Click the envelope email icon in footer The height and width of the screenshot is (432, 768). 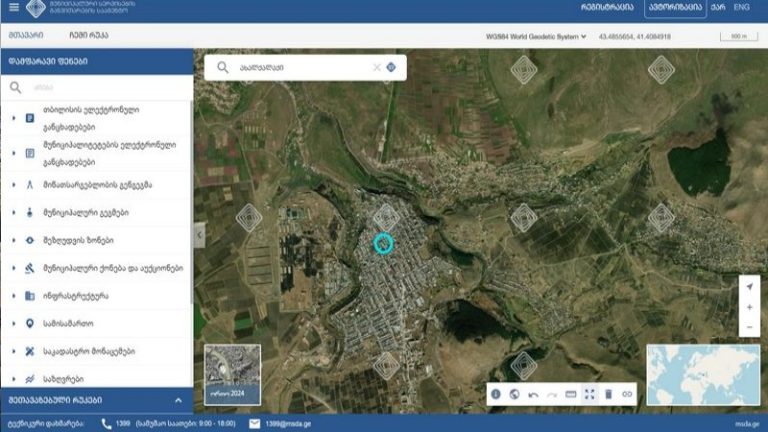point(255,424)
